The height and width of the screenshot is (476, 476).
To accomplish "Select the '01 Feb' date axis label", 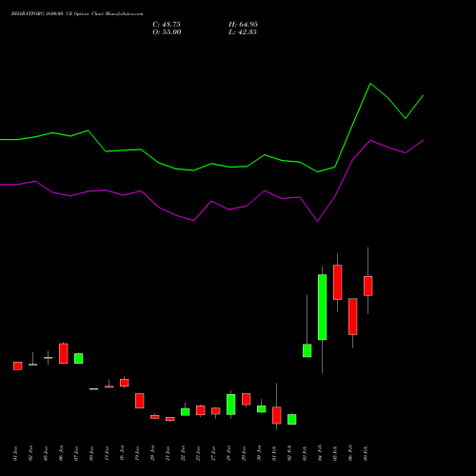I will coord(274,453).
